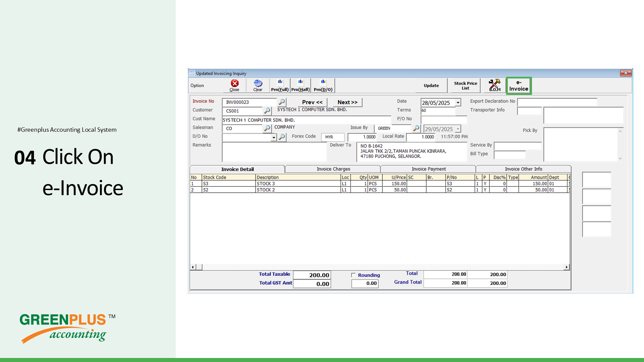Open the Date dropdown calendar

(x=458, y=103)
